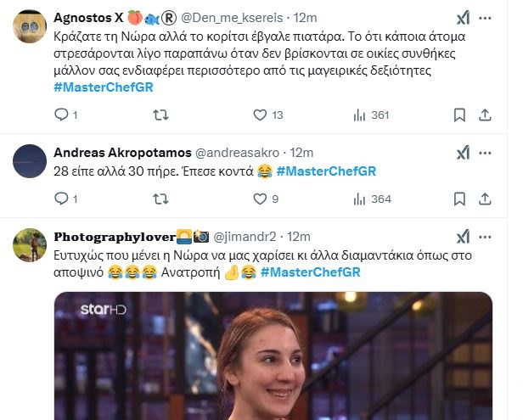The image size is (523, 420).
Task: Open more options for Andreas Akropotamos's tweet
Action: (485, 153)
